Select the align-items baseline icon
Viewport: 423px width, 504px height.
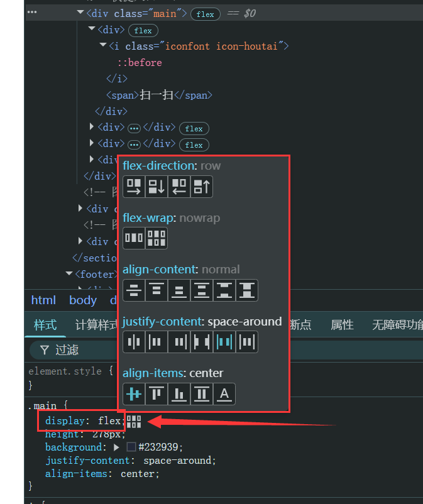point(224,394)
